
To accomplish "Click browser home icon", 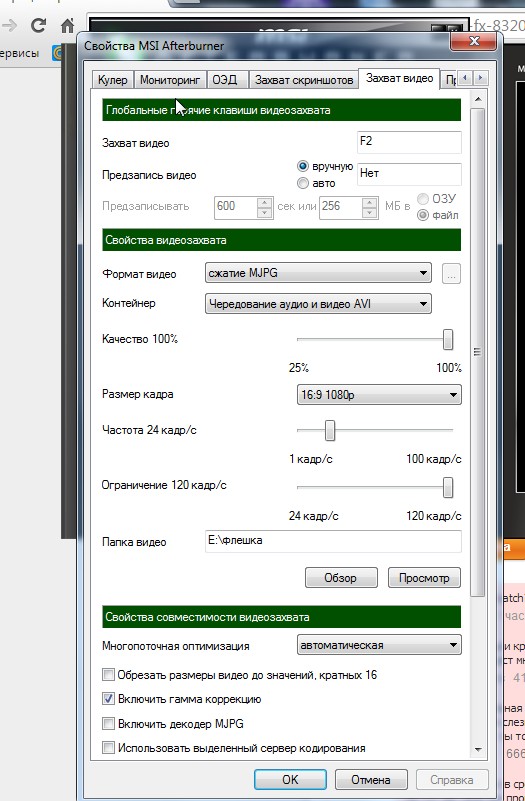I will coord(67,25).
